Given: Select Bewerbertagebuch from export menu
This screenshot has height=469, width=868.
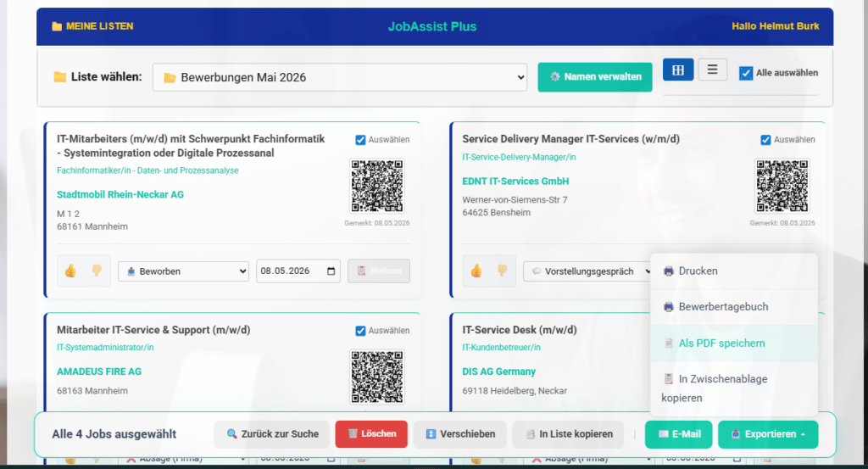Looking at the screenshot, I should tap(734, 307).
